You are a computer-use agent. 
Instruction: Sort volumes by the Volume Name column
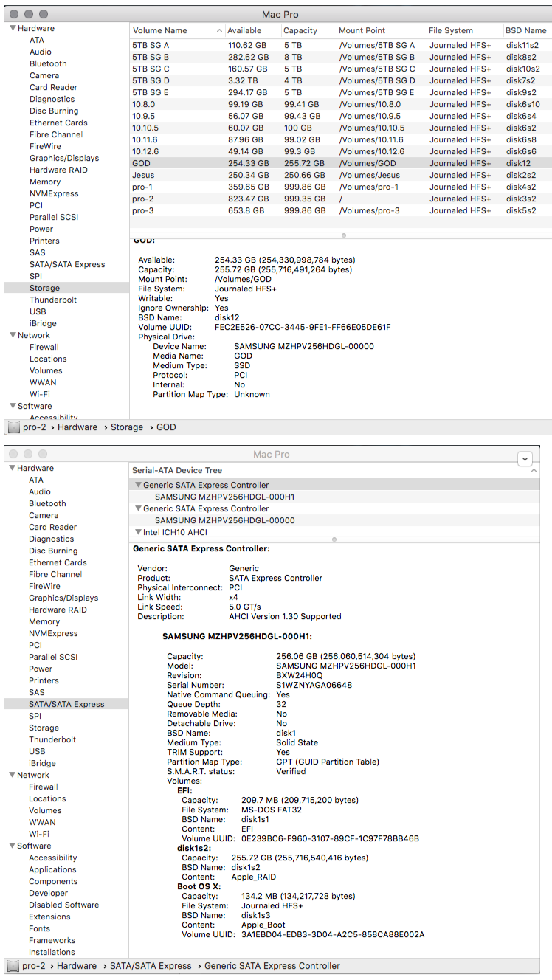(159, 30)
